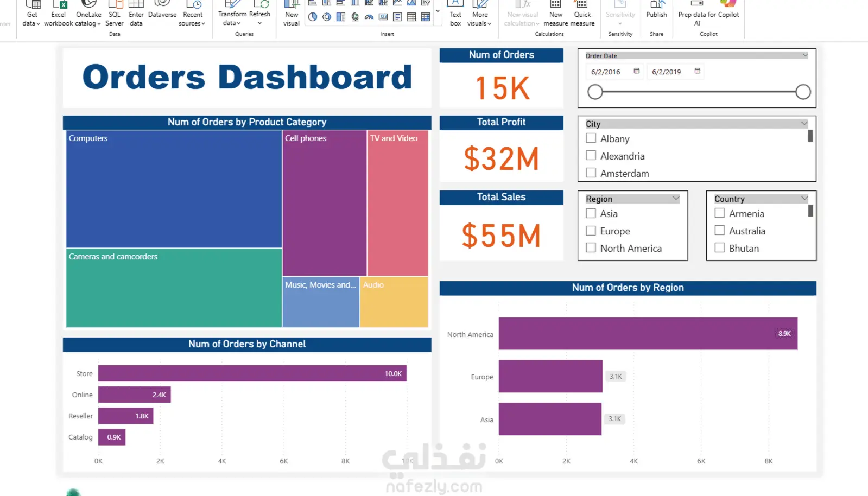Expand the Recent sources list
This screenshot has height=496, width=868.
pos(193,14)
